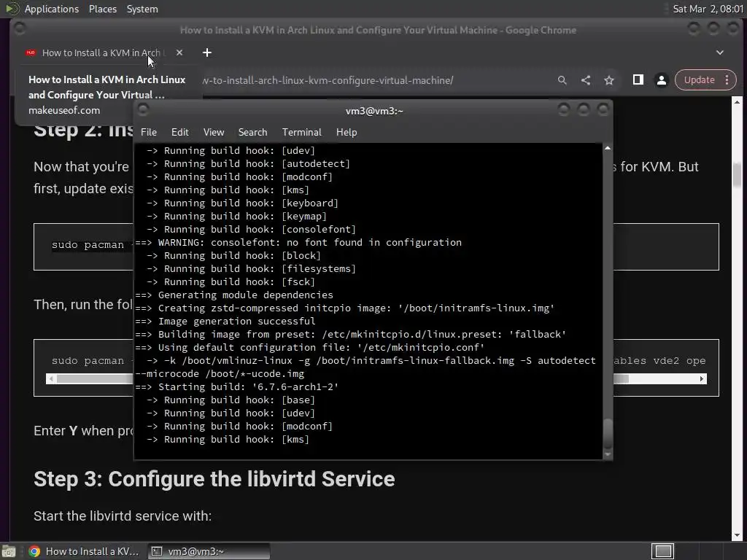The height and width of the screenshot is (560, 747).
Task: Expand Chrome tab search chevron
Action: click(x=720, y=52)
